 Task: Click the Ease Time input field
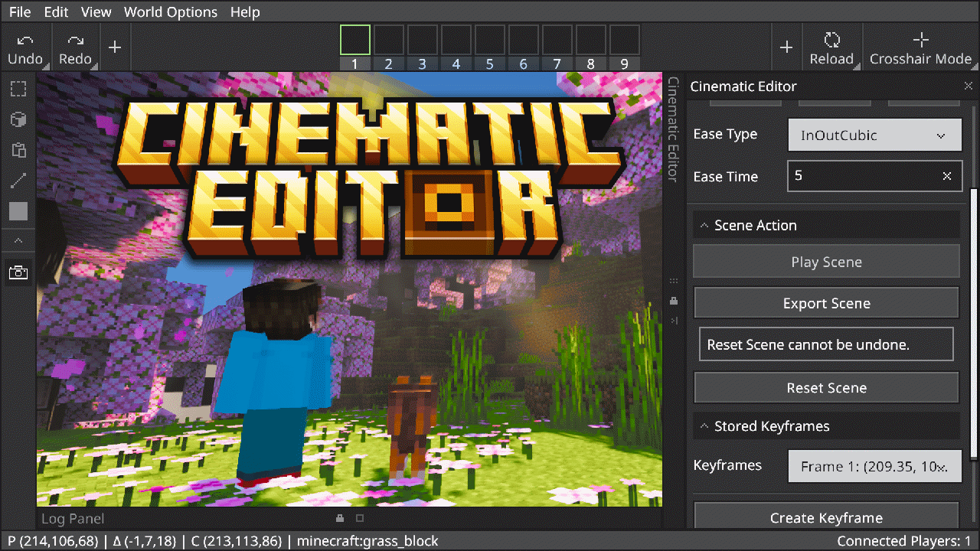coord(865,176)
